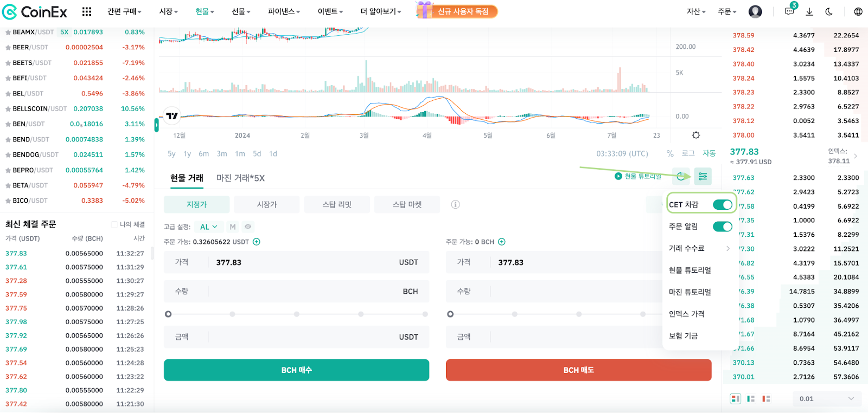Select the 시장가 order type
Viewport: 868px width, 413px height.
(x=267, y=204)
